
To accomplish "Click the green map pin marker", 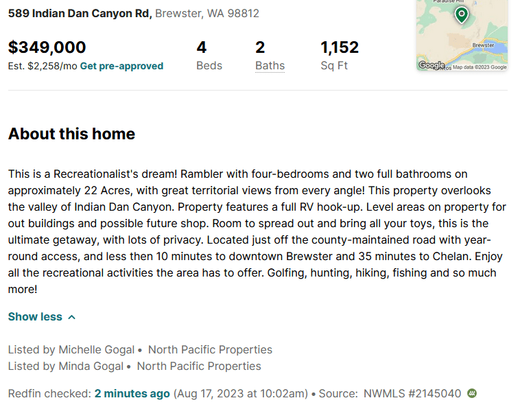I will [x=462, y=14].
